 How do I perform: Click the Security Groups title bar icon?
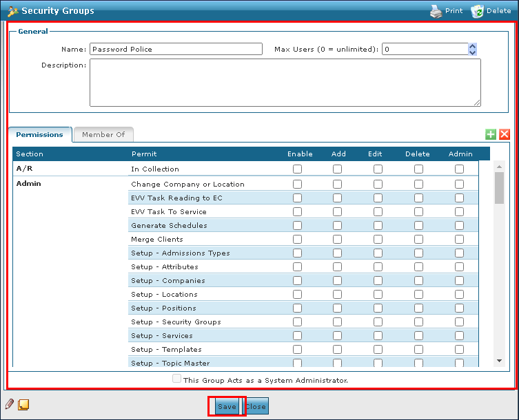point(12,11)
